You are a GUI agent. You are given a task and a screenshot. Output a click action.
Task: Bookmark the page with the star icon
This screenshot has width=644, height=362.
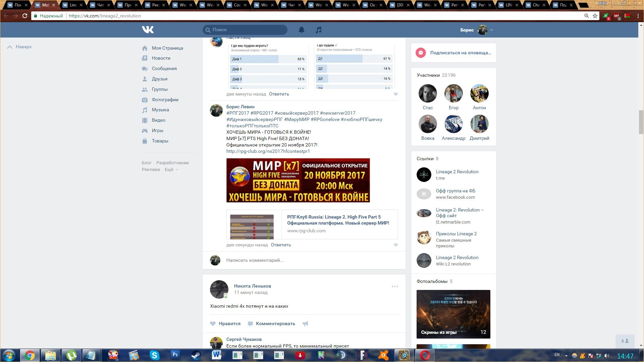(x=595, y=16)
